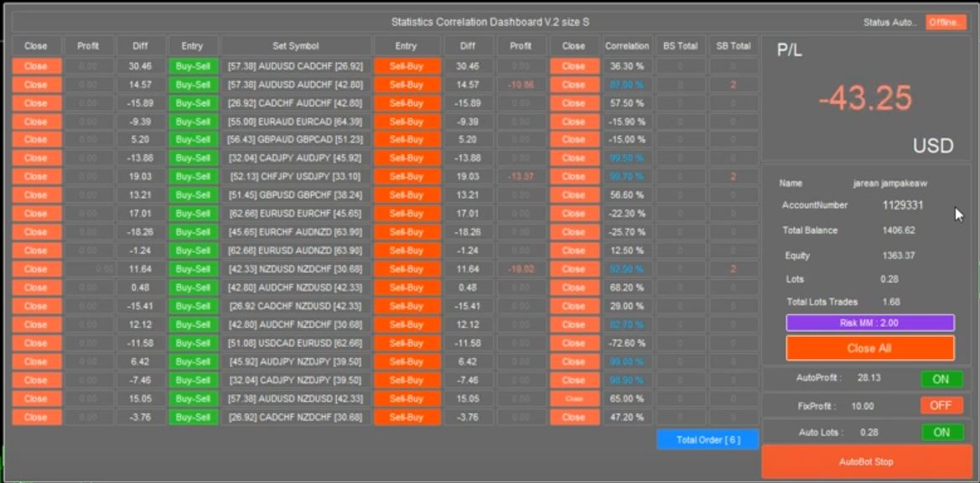
Task: Click right Close button for AUDUSD AUDCHF row
Action: pyautogui.click(x=573, y=85)
